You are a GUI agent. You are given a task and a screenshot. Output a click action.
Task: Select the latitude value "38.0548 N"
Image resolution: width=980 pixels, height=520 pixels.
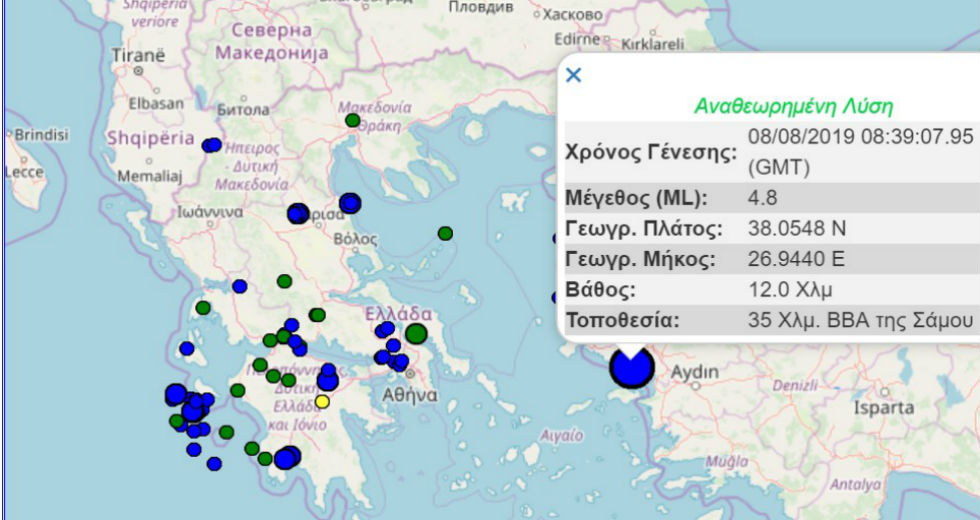[x=797, y=229]
